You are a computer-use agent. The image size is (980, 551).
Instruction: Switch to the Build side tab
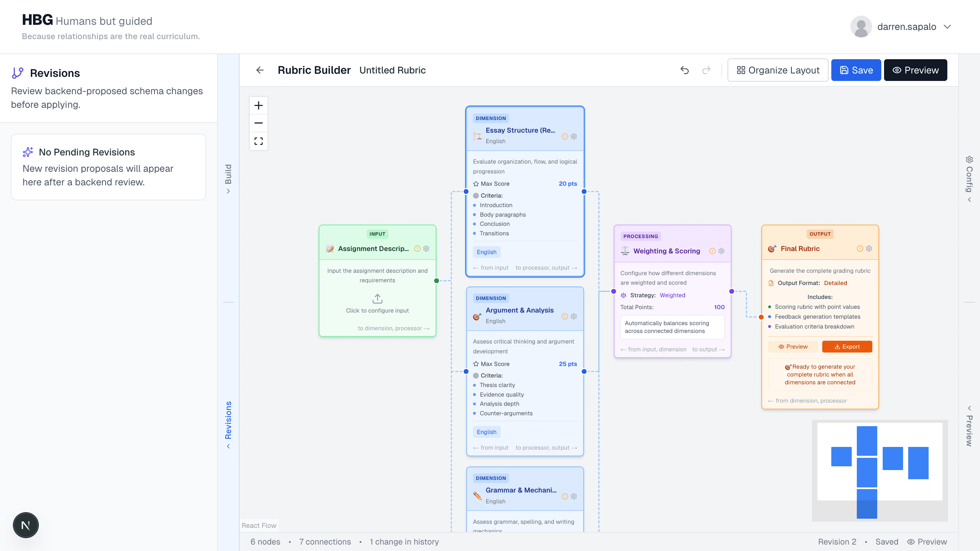(x=228, y=179)
